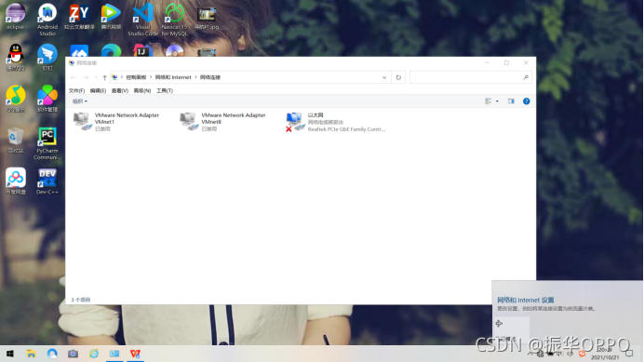Open the jpg image file on desktop
644x362 pixels.
207,17
